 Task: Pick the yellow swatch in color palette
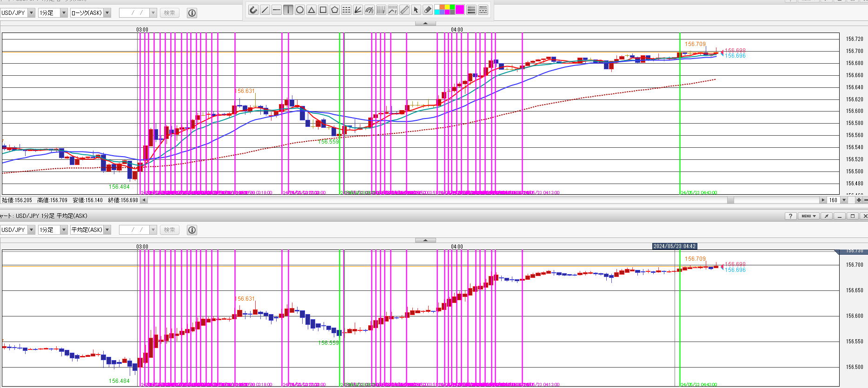pos(447,7)
